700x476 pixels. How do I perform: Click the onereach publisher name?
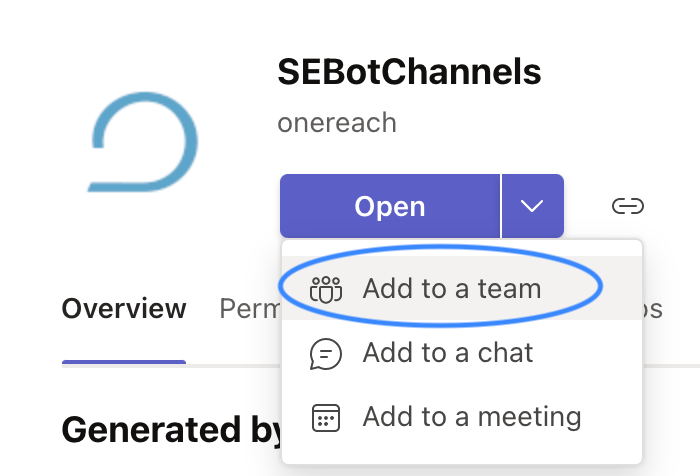tap(337, 123)
